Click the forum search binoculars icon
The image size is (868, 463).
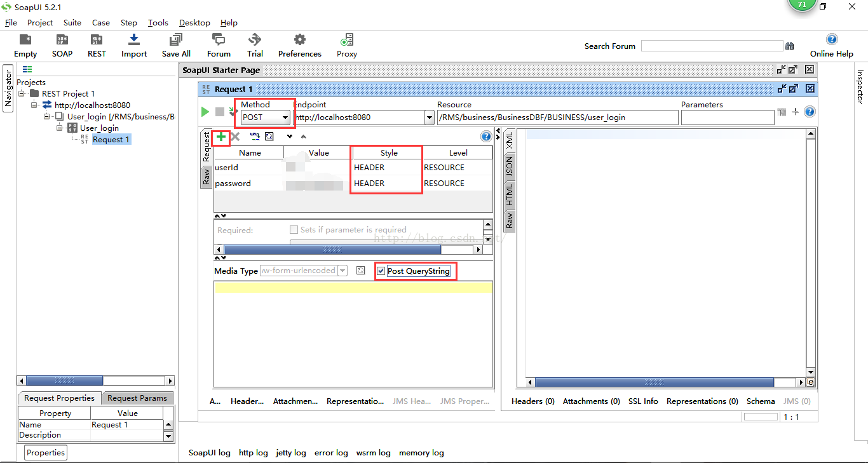pyautogui.click(x=790, y=46)
